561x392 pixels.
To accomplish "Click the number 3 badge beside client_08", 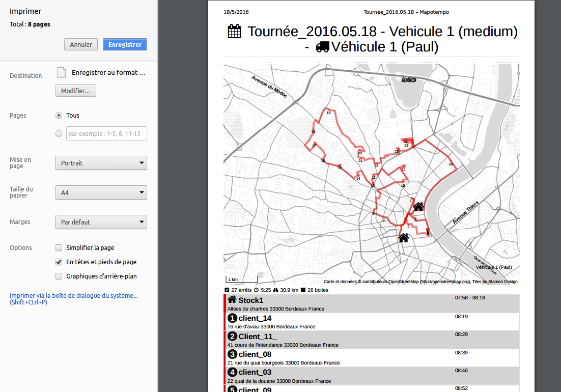I will [232, 354].
